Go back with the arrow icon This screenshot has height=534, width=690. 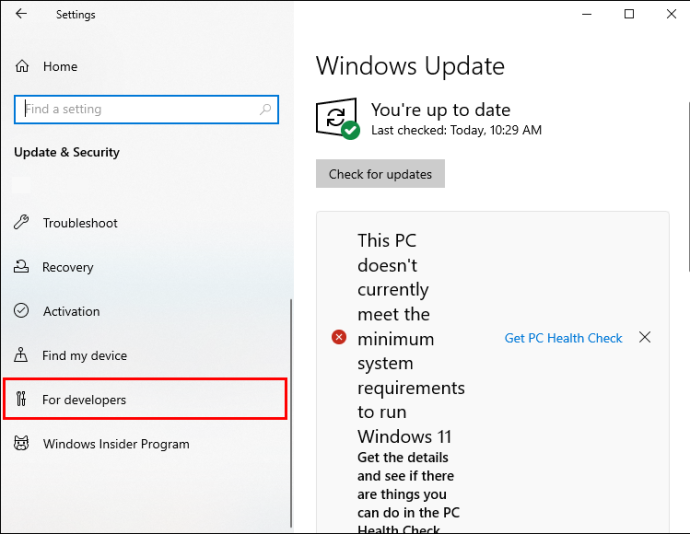tap(21, 14)
